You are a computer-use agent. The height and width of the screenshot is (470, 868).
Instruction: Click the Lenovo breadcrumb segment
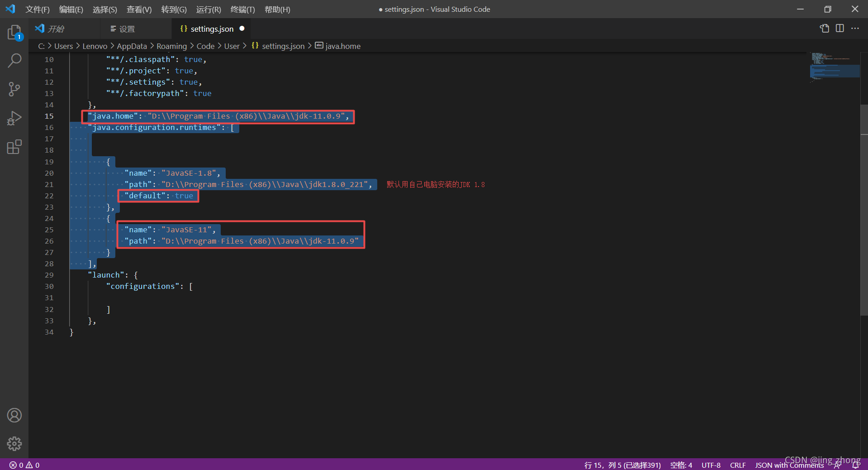click(95, 46)
